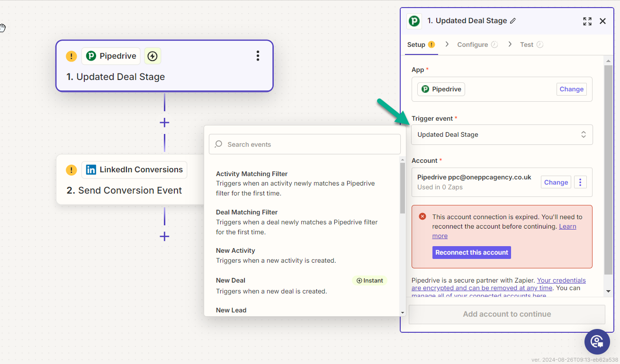Click the events list scrollbar down arrow
The height and width of the screenshot is (364, 620).
pos(403,312)
